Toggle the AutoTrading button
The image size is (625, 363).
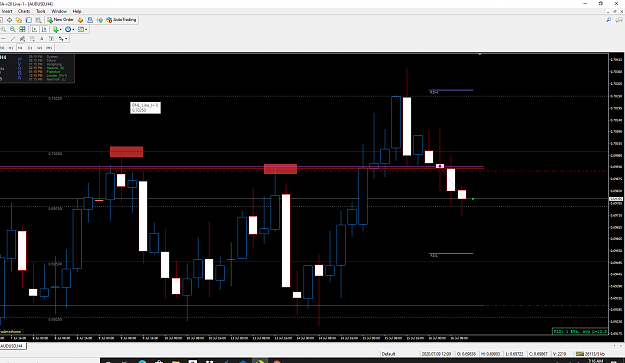[x=121, y=20]
